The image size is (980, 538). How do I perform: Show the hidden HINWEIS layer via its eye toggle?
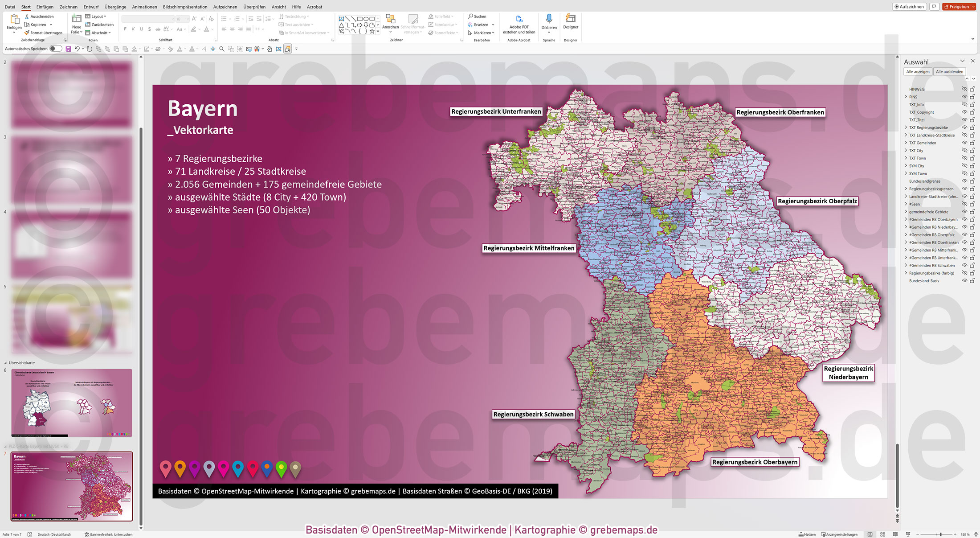coord(965,89)
